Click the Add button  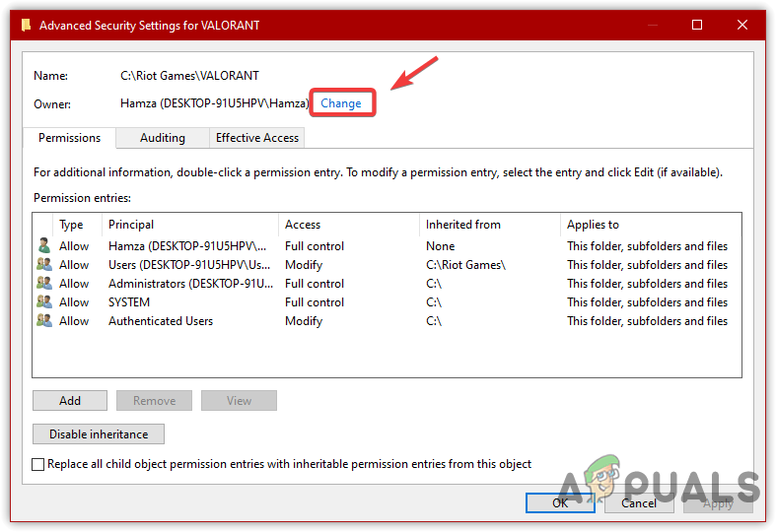click(x=70, y=401)
